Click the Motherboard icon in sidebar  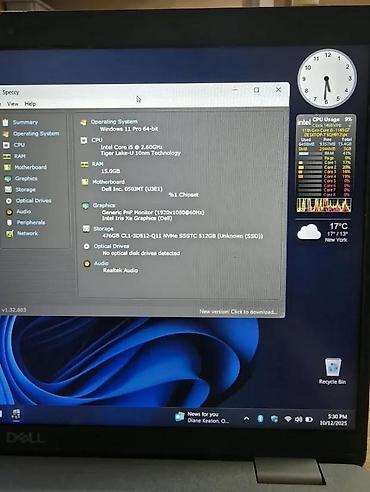(x=7, y=167)
